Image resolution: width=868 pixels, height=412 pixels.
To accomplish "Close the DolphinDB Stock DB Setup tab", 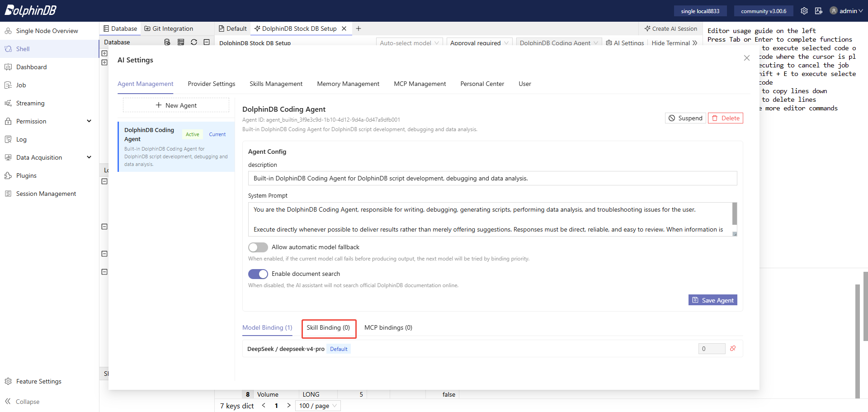I will click(x=344, y=28).
